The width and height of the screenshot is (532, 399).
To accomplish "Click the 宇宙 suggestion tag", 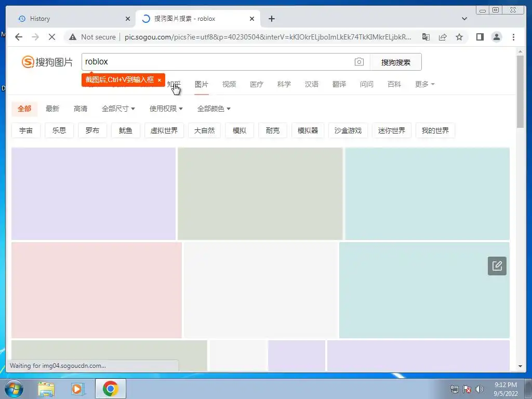I will (x=26, y=130).
